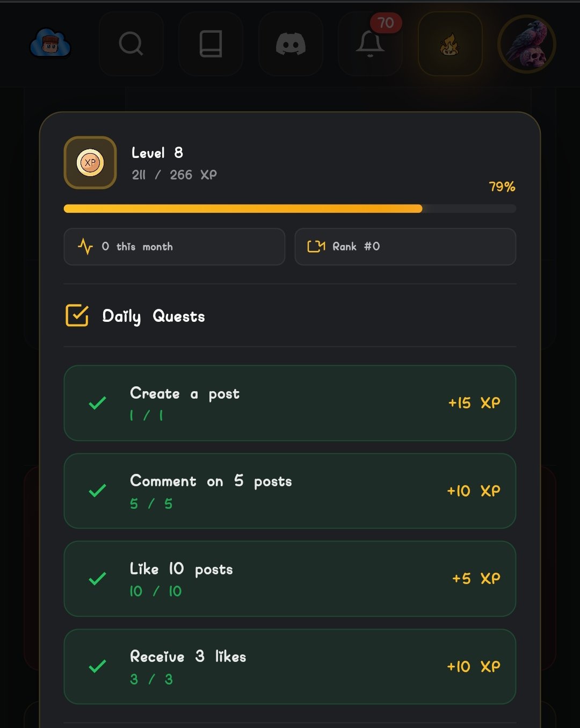Click checkmark on 'Receive 3 likes' quest

97,667
